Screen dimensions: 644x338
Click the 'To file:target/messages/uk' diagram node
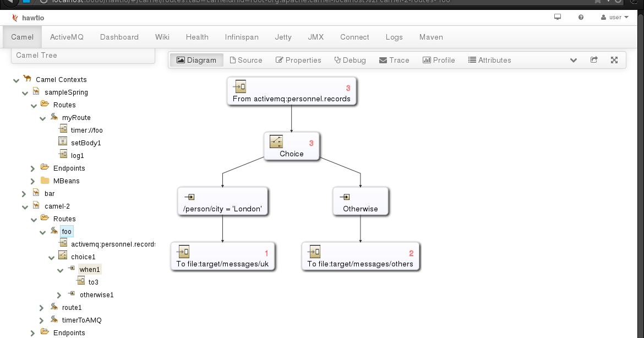click(x=222, y=256)
